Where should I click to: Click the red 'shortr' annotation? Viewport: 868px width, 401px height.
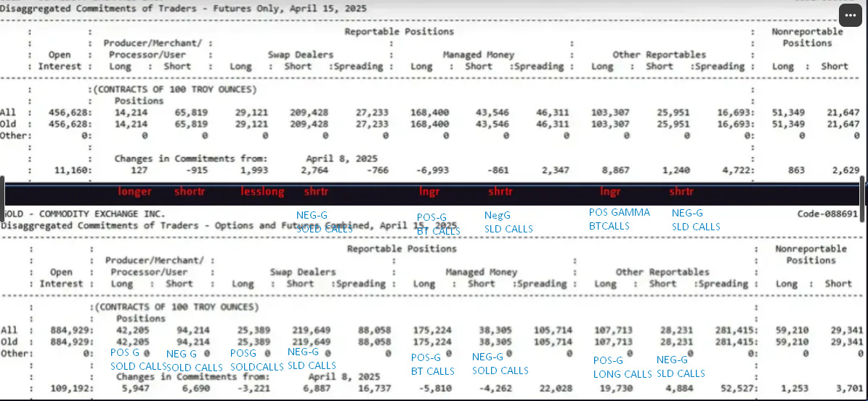pos(190,192)
